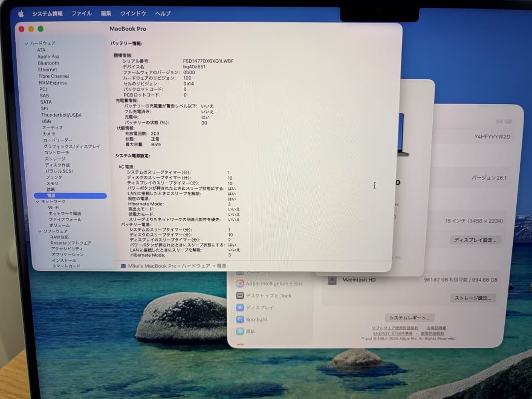Select アプリケーション in the sidebar

pyautogui.click(x=67, y=255)
